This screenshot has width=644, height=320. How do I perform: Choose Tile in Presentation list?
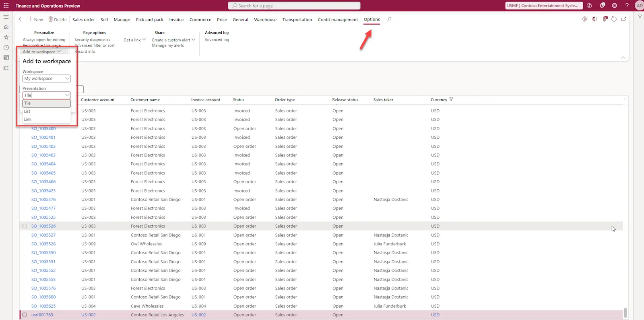point(47,103)
